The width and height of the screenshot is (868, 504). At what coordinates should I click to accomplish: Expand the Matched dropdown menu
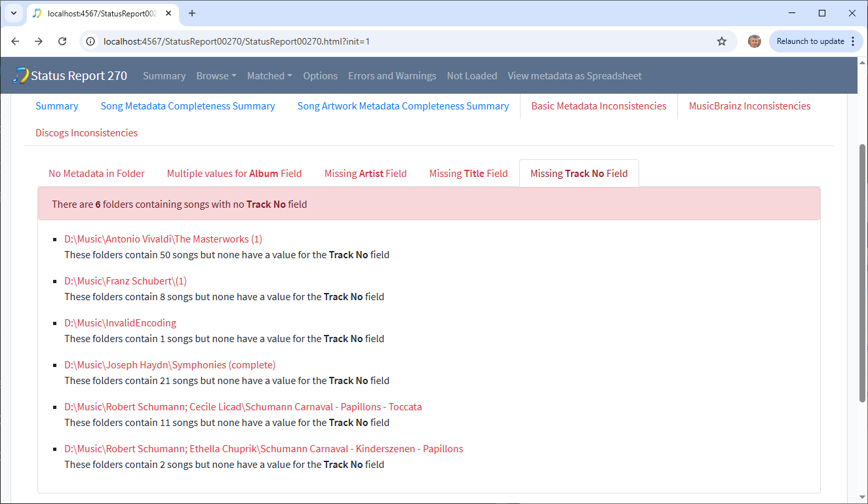269,76
